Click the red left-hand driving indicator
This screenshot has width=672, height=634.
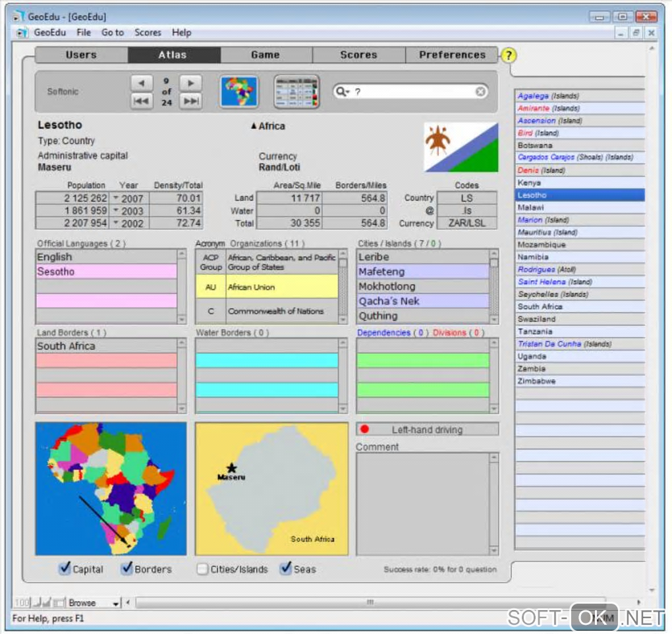point(365,429)
